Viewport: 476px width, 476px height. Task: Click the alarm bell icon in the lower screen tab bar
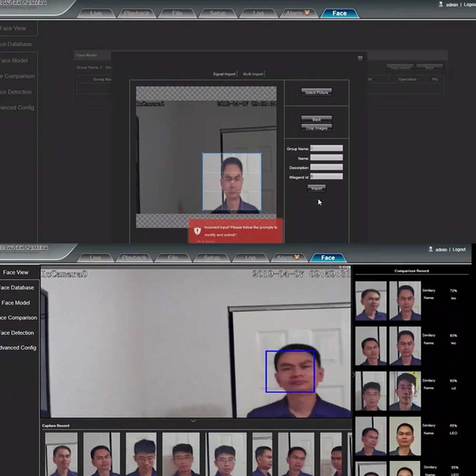[x=297, y=257]
